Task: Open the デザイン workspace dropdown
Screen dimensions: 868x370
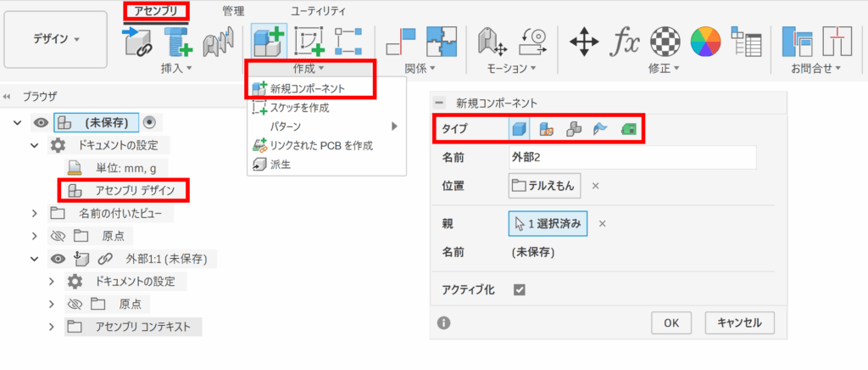Action: (56, 39)
